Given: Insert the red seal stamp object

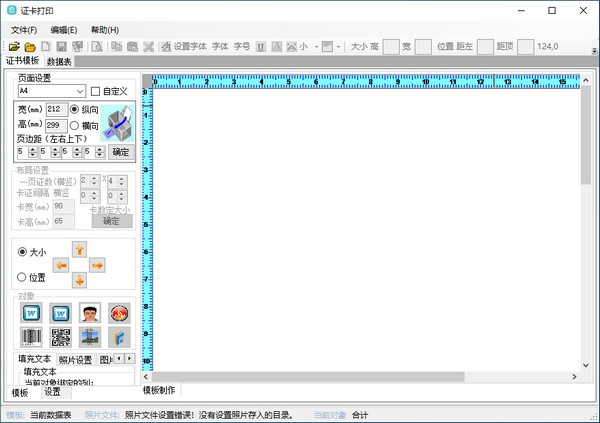Looking at the screenshot, I should point(119,314).
